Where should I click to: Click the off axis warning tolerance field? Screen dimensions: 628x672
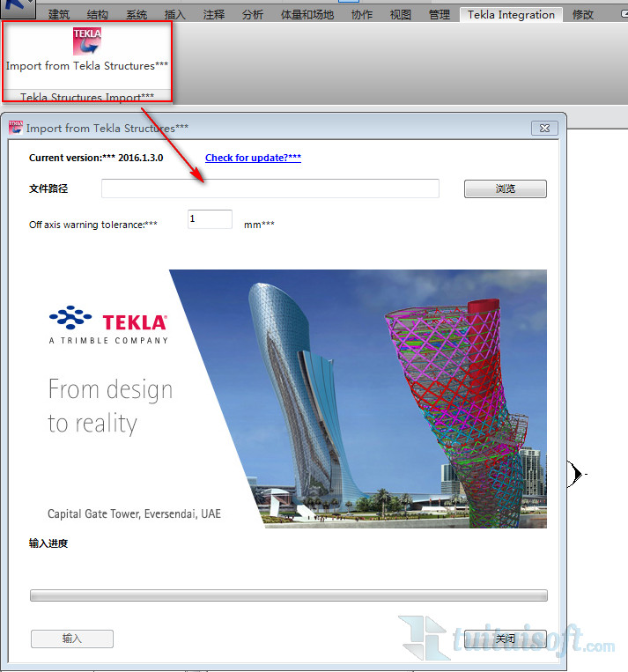click(x=210, y=219)
